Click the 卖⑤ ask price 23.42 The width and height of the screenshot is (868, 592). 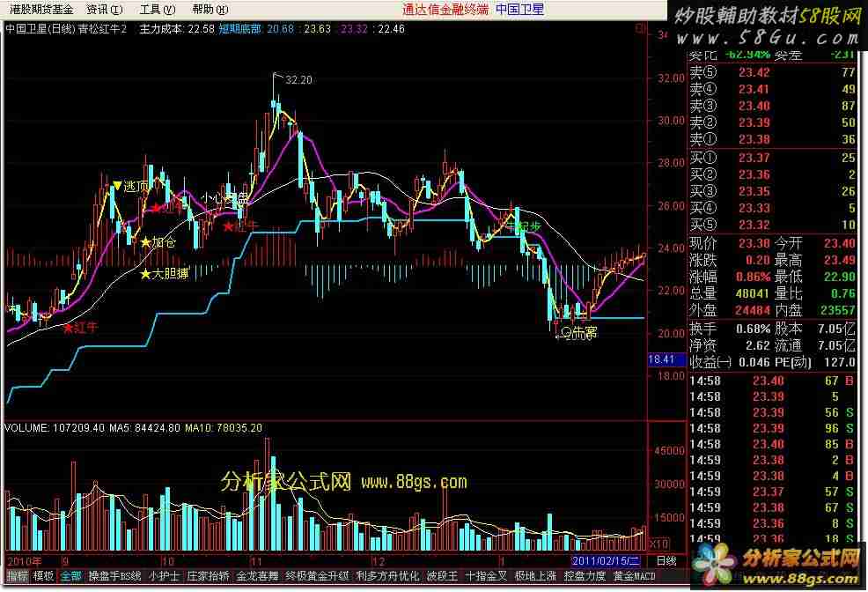coord(754,72)
